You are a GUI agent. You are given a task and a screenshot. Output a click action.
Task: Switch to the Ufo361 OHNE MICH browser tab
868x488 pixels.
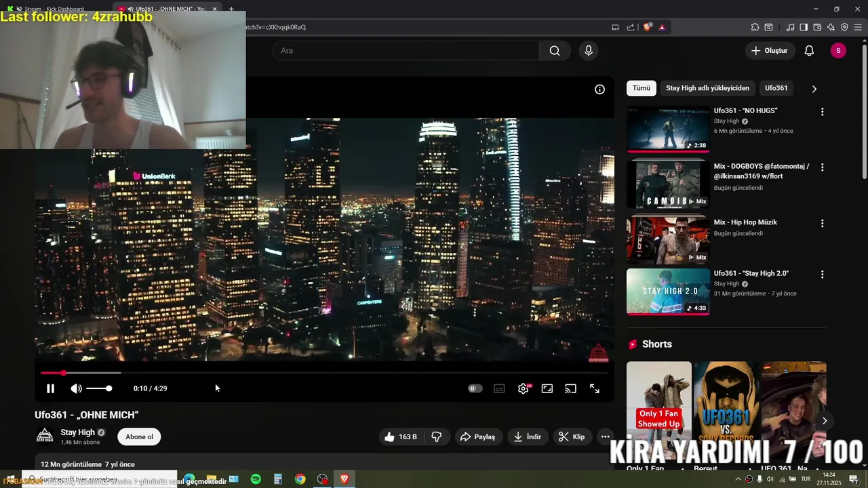coord(167,9)
